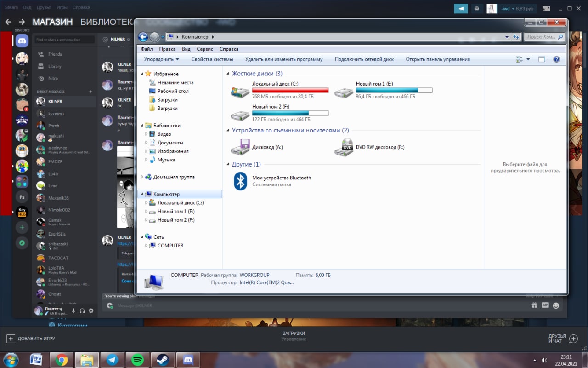Collapse the Другие group
The height and width of the screenshot is (368, 588).
[x=228, y=165]
